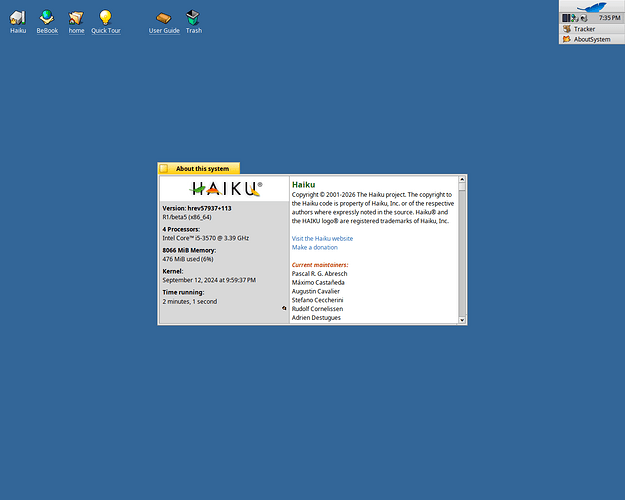Screen dimensions: 625x500
Task: Click the September 12, 2024 kernel date
Action: [209, 280]
